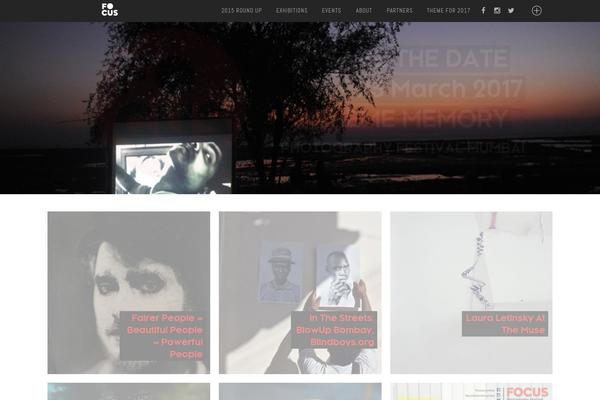Open the Twitter social icon
Image resolution: width=600 pixels, height=400 pixels.
coord(511,11)
